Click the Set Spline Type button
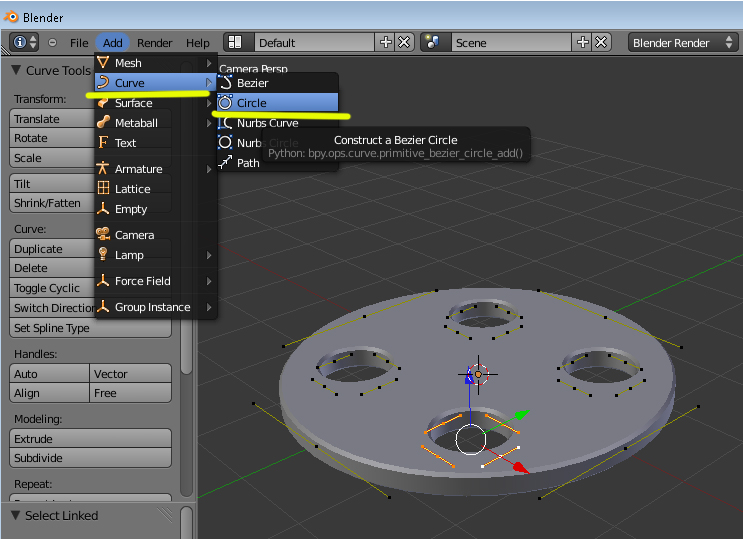 point(90,328)
